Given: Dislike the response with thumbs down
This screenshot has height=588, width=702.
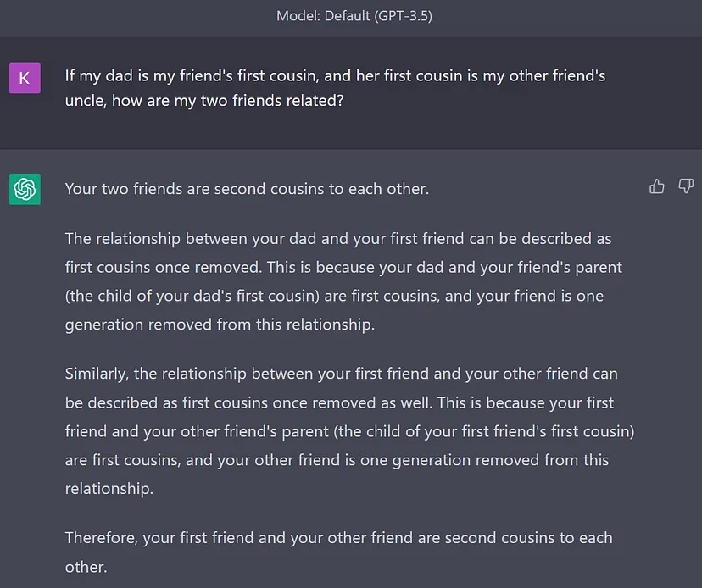Looking at the screenshot, I should coord(686,186).
